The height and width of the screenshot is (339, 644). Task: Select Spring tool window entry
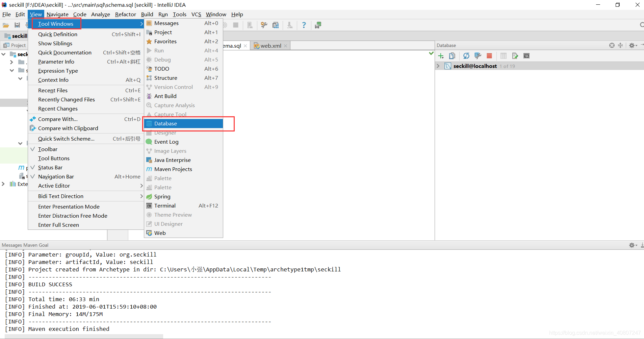(x=183, y=196)
